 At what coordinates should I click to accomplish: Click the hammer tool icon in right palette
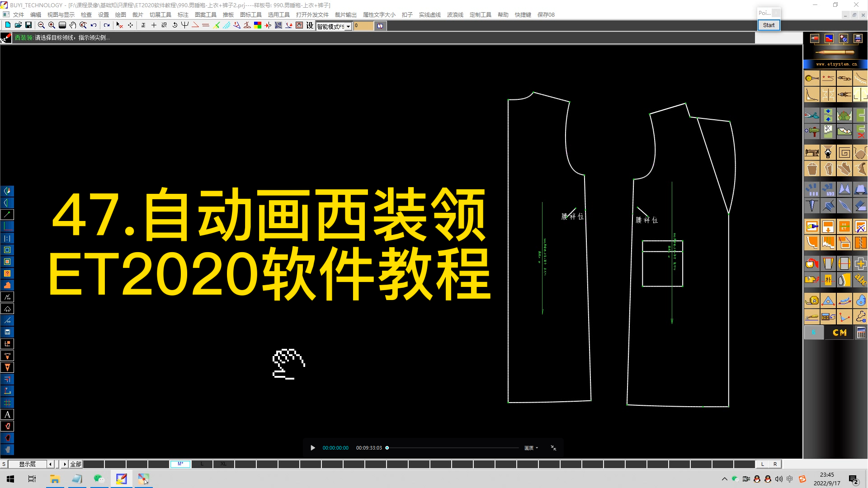coord(812,131)
